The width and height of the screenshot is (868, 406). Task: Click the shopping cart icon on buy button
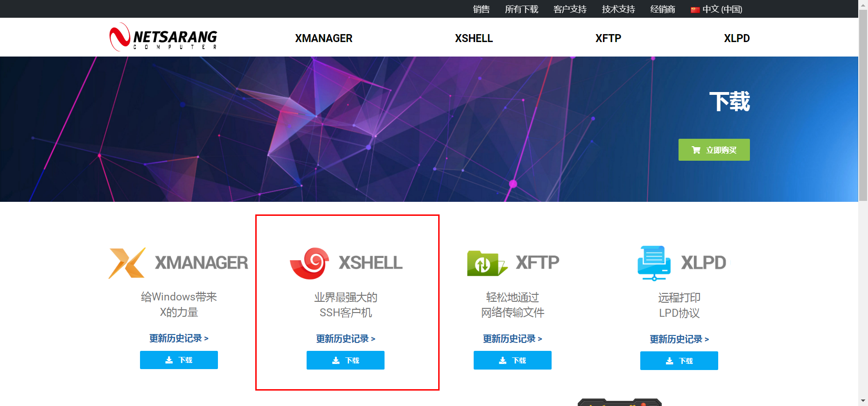pyautogui.click(x=696, y=150)
